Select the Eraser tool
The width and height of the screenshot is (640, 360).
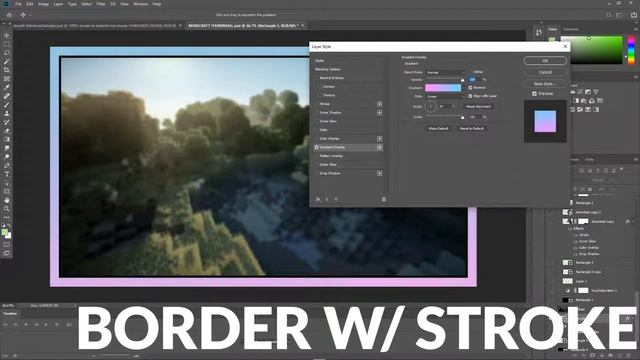tap(7, 131)
